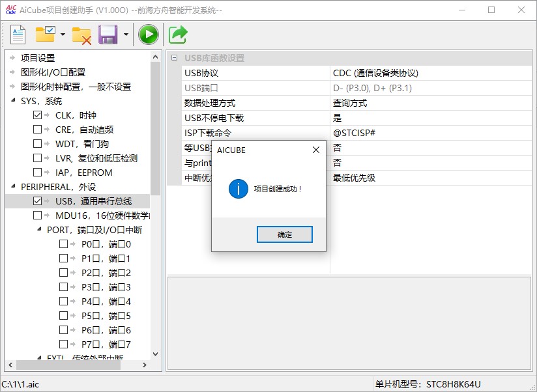
Task: Select 项目设置 in the tree
Action: tap(38, 58)
